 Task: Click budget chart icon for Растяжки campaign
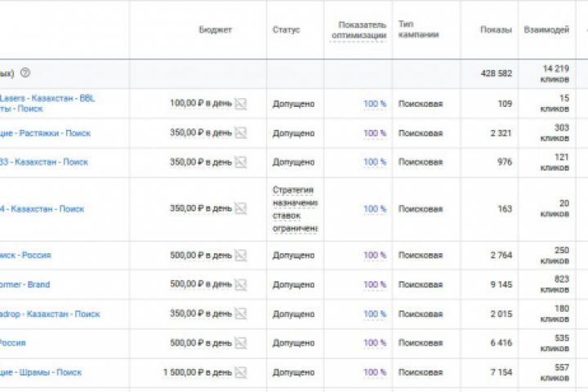click(x=240, y=133)
